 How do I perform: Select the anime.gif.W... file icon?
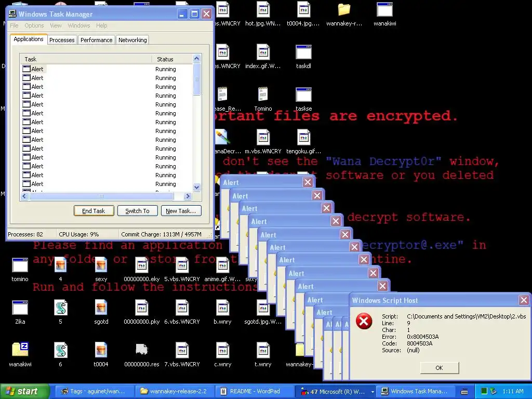pyautogui.click(x=222, y=265)
